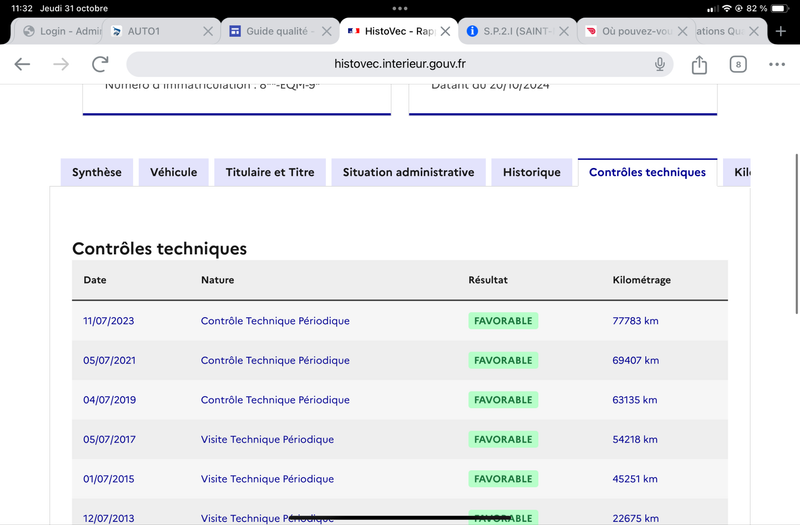The width and height of the screenshot is (800, 525).
Task: Tap Contrôle Technique Périodique in 2023 row
Action: pos(275,321)
